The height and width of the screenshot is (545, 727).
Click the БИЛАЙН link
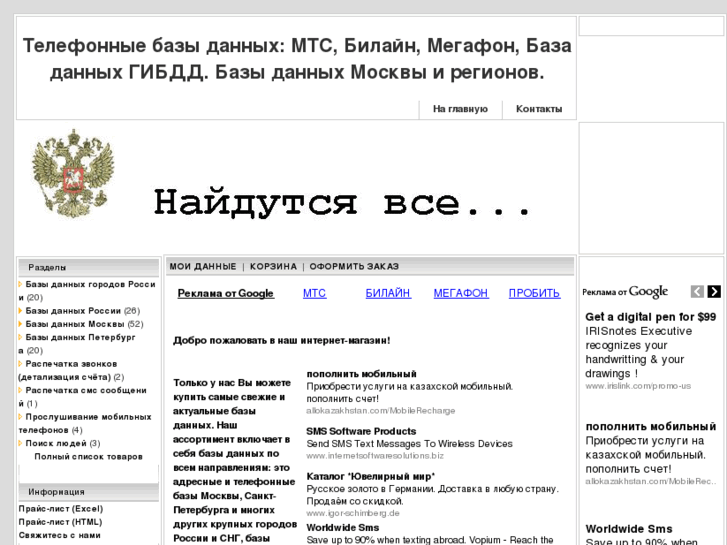pyautogui.click(x=388, y=293)
